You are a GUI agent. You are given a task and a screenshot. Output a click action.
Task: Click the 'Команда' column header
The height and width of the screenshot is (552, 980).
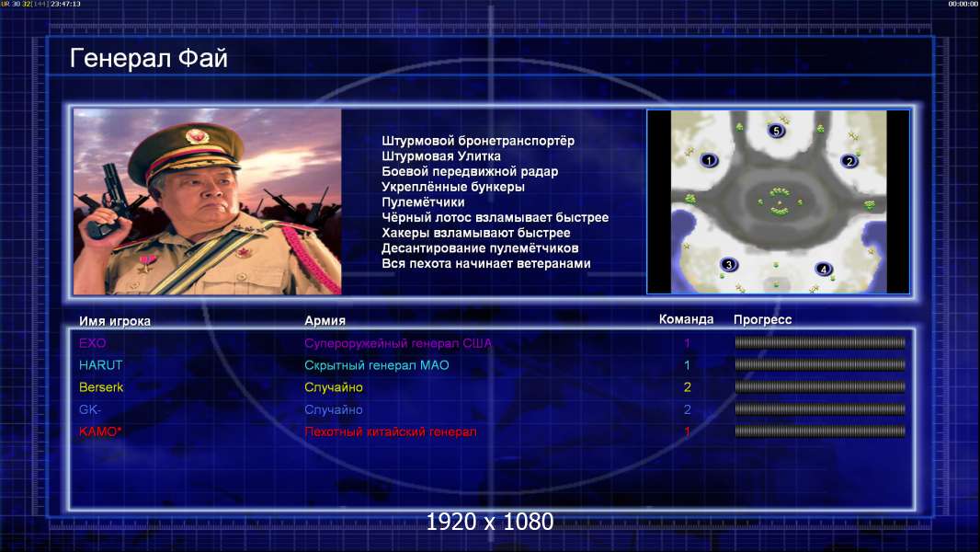686,319
